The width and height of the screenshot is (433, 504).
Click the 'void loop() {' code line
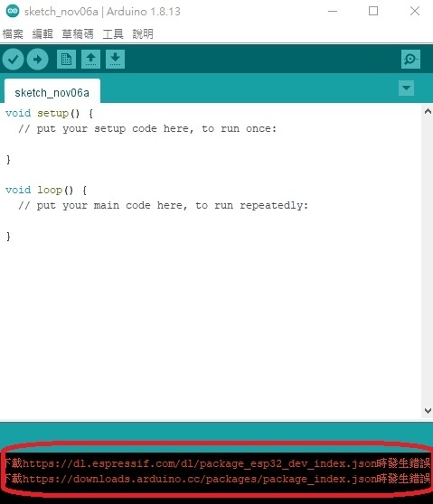pyautogui.click(x=46, y=191)
